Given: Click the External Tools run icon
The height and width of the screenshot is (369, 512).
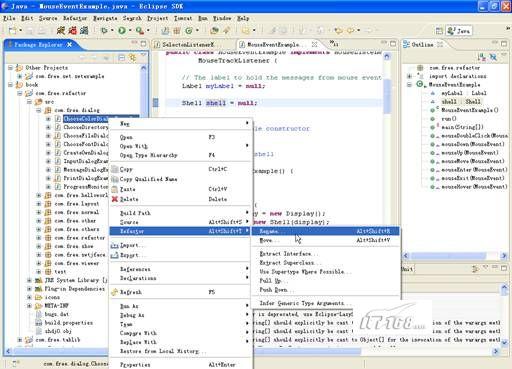Looking at the screenshot, I should (x=140, y=31).
